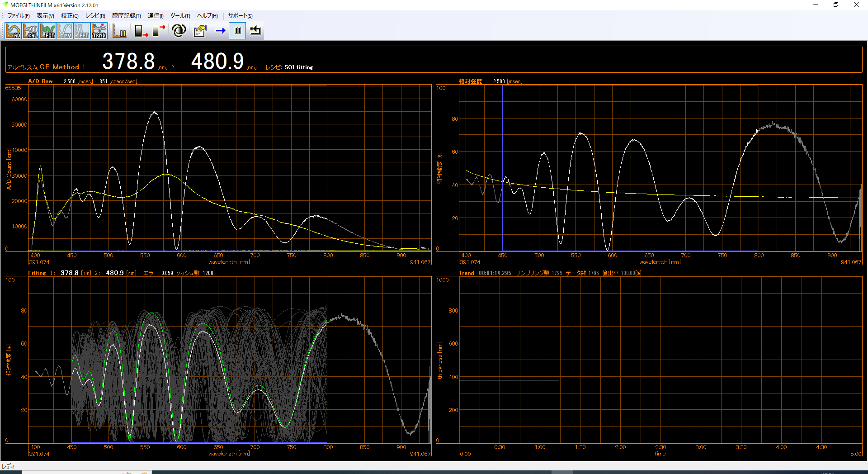Viewport: 868px width, 474px height.
Task: Expand the 表示(V) view menu
Action: (x=45, y=16)
